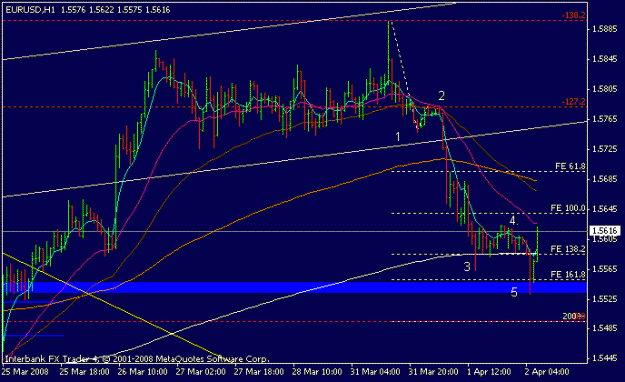Image resolution: width=625 pixels, height=382 pixels.
Task: Click the FE 100.0 expansion label
Action: [x=568, y=208]
